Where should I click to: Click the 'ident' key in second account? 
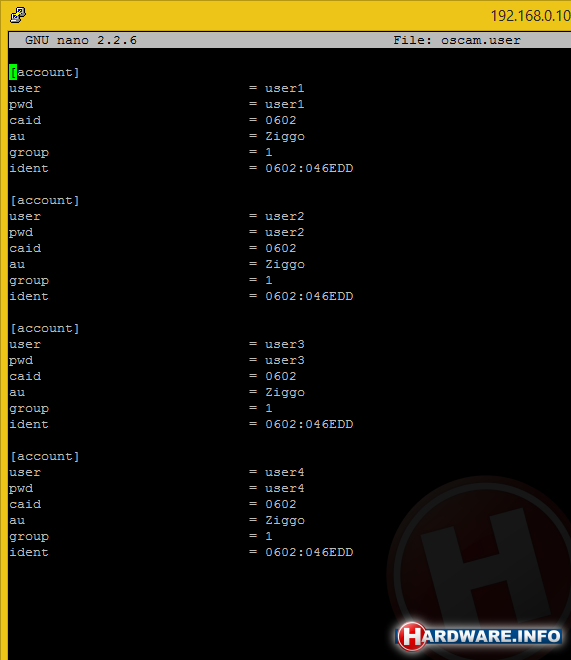[x=29, y=296]
